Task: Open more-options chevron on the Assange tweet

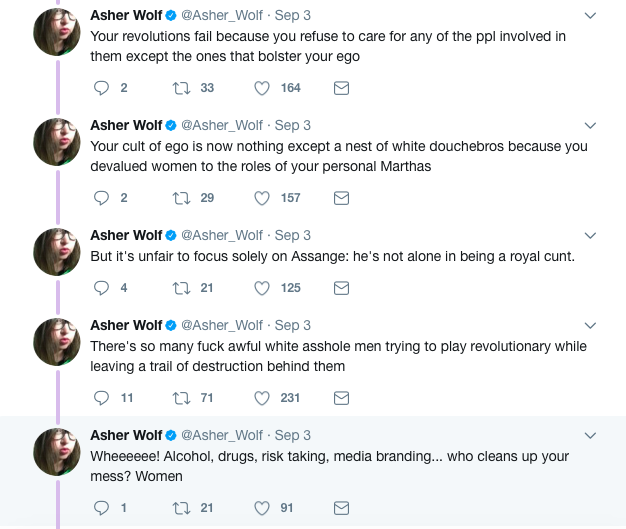Action: point(590,236)
